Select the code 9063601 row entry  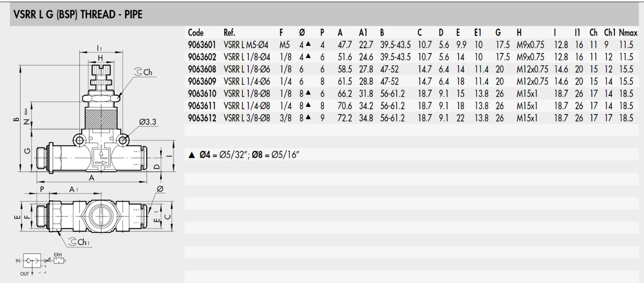point(202,45)
